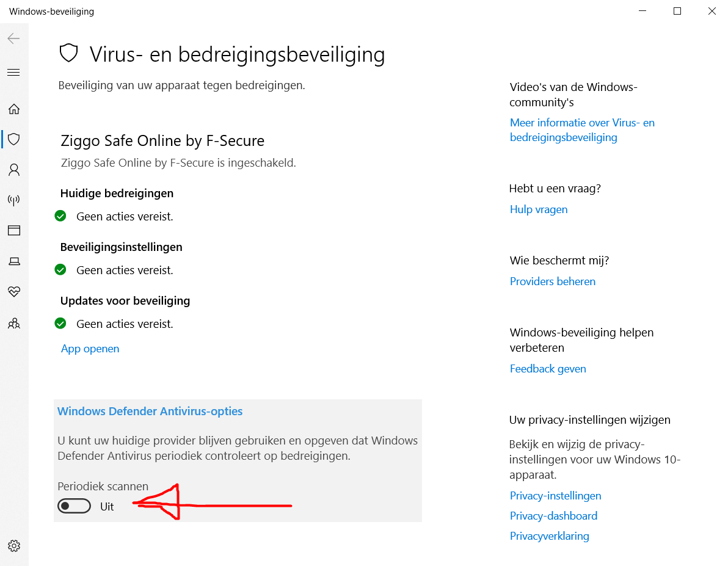Image resolution: width=728 pixels, height=566 pixels.
Task: Open the hamburger navigation menu
Action: (x=14, y=73)
